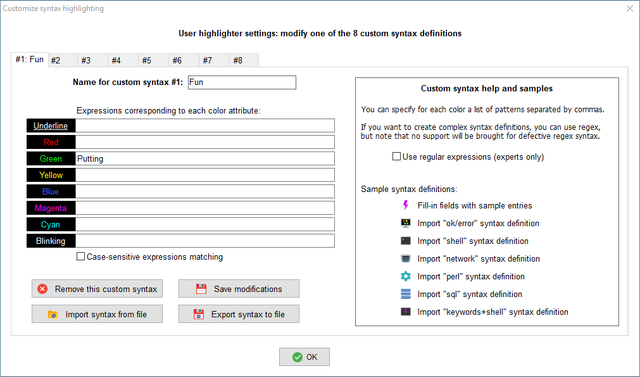Viewport: 640px width, 377px height.
Task: Click the "sql" syntax database icon
Action: coord(405,294)
